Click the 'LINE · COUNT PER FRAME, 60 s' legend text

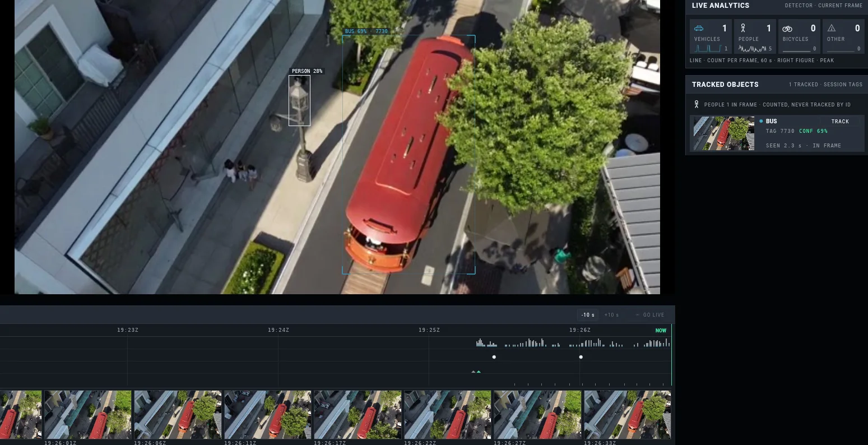[731, 61]
